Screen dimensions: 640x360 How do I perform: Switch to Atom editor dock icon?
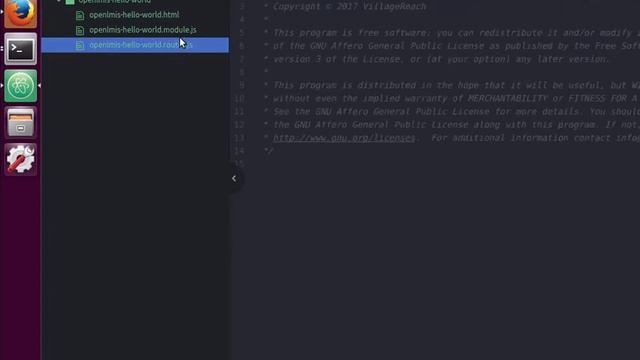pos(20,86)
